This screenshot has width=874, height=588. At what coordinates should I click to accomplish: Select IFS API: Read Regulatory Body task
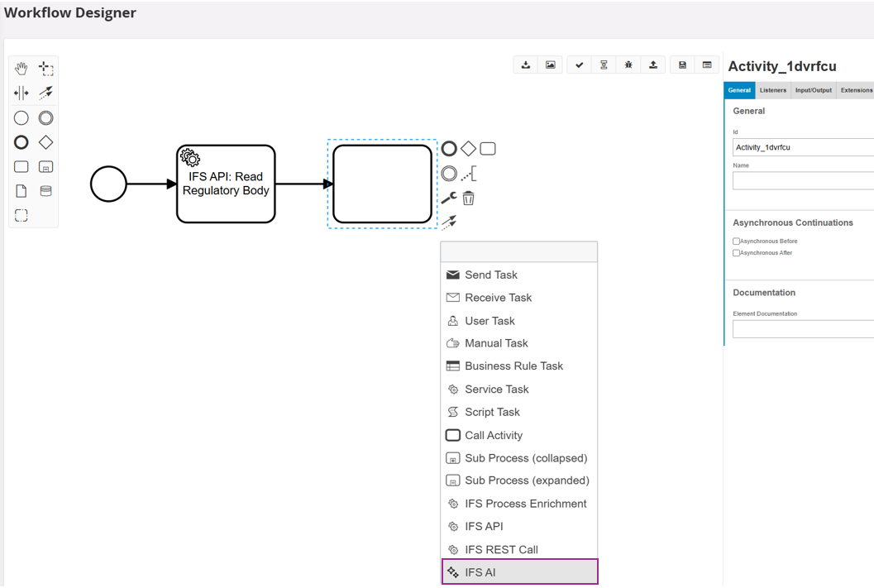tap(226, 184)
